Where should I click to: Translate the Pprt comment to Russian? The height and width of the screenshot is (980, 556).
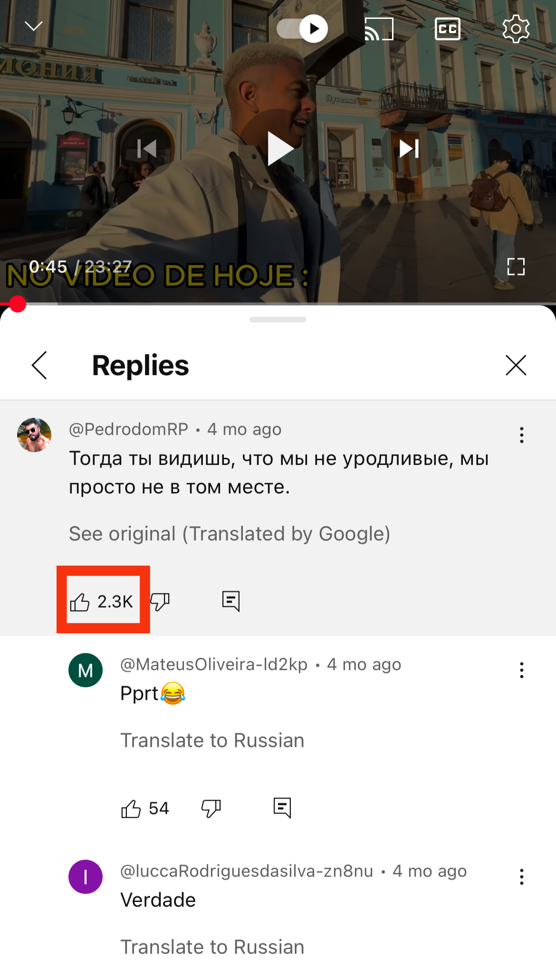click(212, 740)
